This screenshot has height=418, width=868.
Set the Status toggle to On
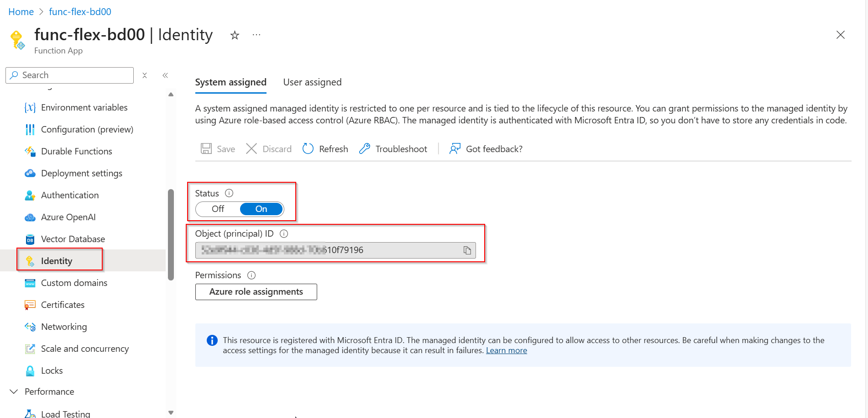coord(261,209)
